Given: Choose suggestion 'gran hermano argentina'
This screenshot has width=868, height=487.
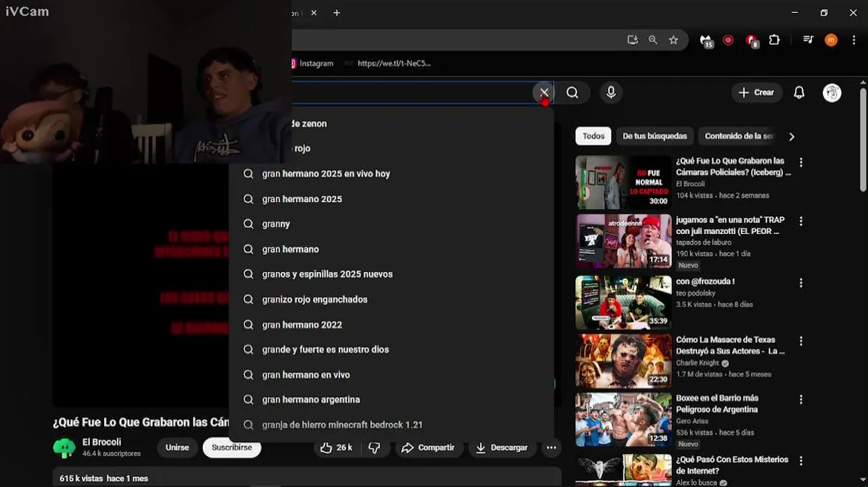Looking at the screenshot, I should (x=391, y=400).
